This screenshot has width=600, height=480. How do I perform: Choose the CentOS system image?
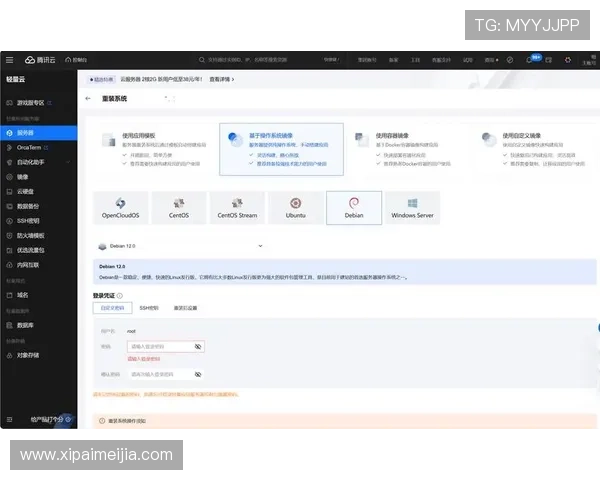[x=179, y=208]
